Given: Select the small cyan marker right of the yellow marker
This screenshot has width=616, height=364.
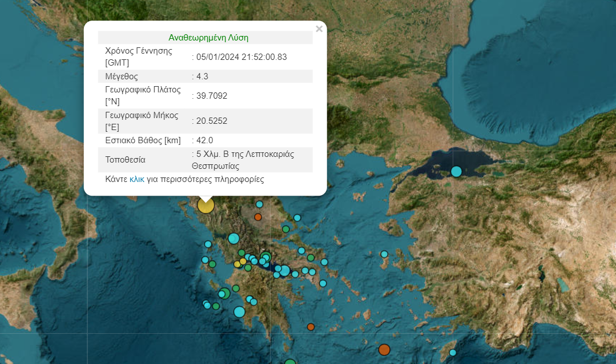Looking at the screenshot, I should (259, 204).
